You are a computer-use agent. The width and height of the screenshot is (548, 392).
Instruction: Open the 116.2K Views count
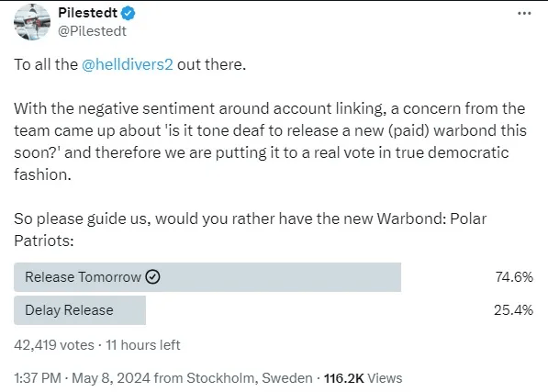pyautogui.click(x=363, y=378)
